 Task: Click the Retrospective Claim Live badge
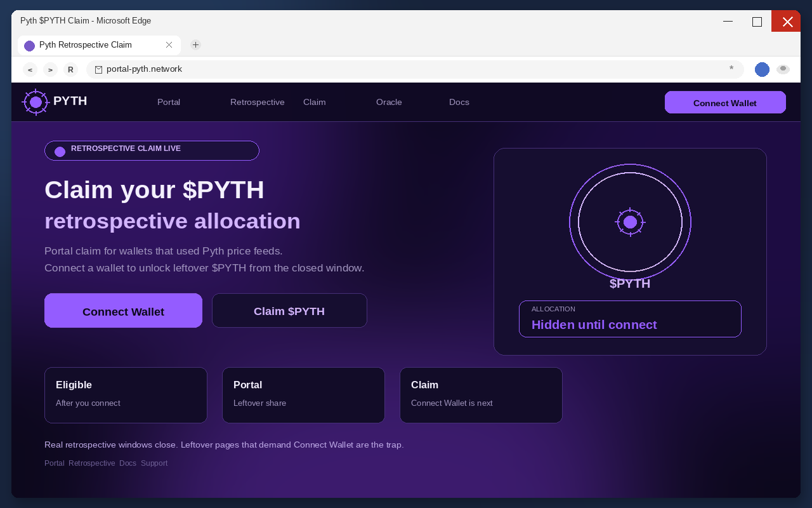click(152, 150)
